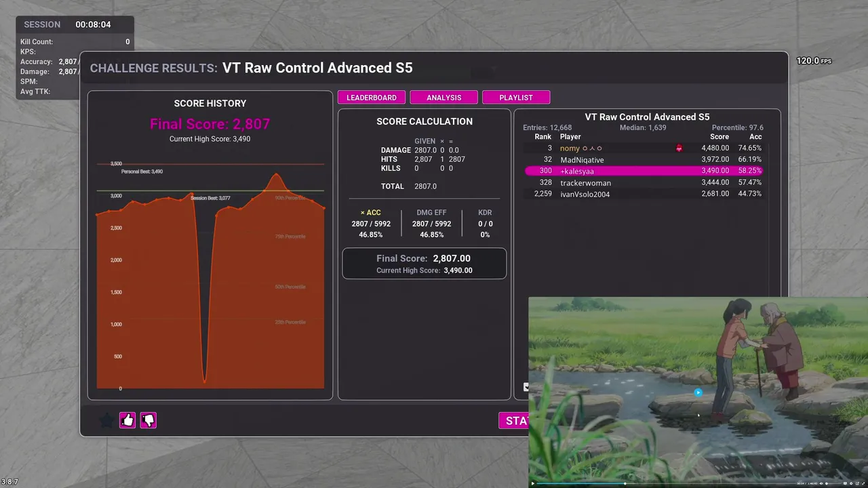This screenshot has width=868, height=488.
Task: Click the Score column header
Action: pos(719,137)
